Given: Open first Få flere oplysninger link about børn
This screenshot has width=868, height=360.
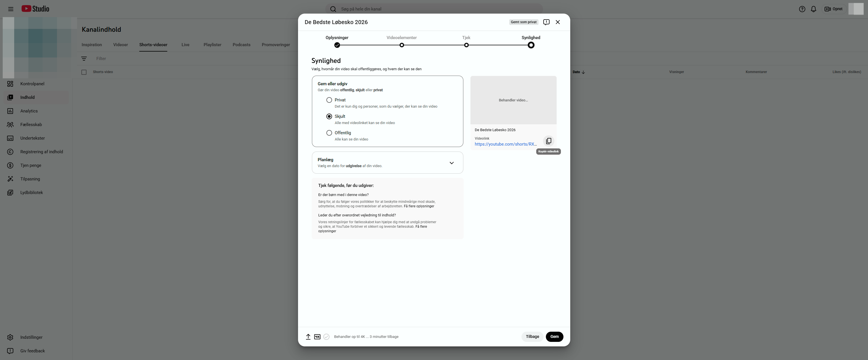Looking at the screenshot, I should pos(419,206).
